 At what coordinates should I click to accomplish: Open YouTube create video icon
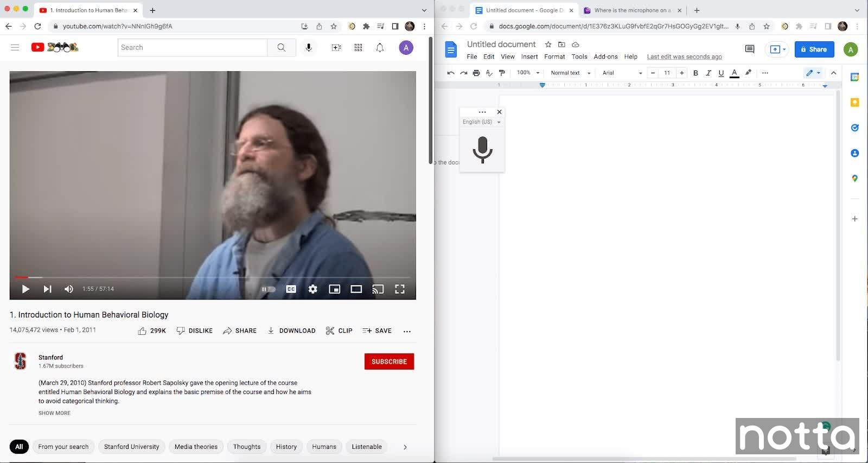(x=336, y=48)
